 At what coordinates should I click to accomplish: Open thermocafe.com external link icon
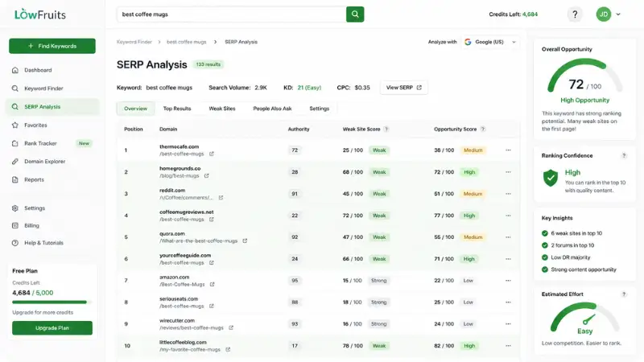click(212, 154)
